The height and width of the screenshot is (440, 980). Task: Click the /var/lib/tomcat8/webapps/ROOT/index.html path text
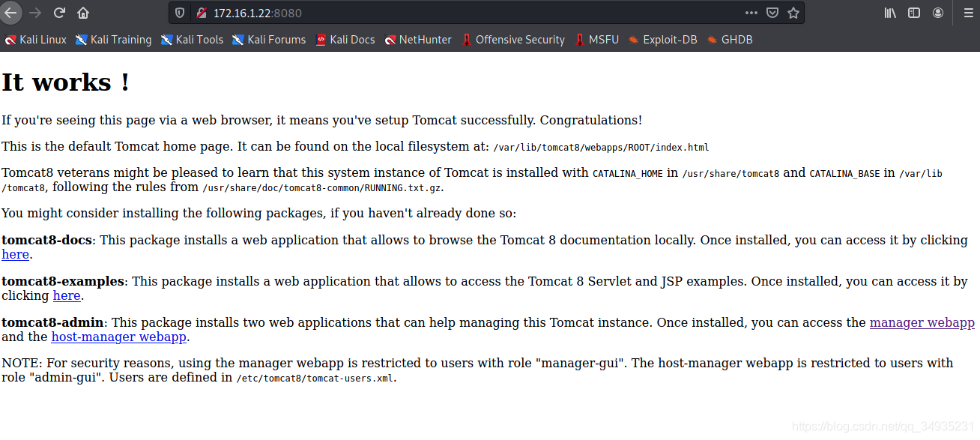[x=601, y=148]
